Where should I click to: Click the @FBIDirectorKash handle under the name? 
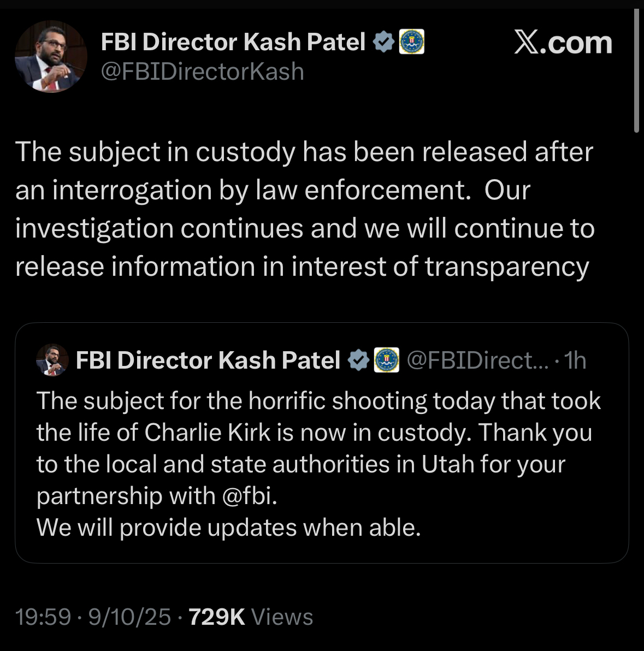[x=203, y=72]
